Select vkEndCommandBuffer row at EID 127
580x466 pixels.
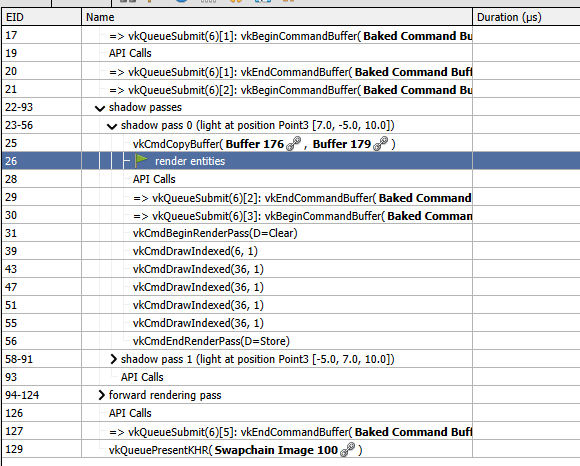[x=291, y=431]
